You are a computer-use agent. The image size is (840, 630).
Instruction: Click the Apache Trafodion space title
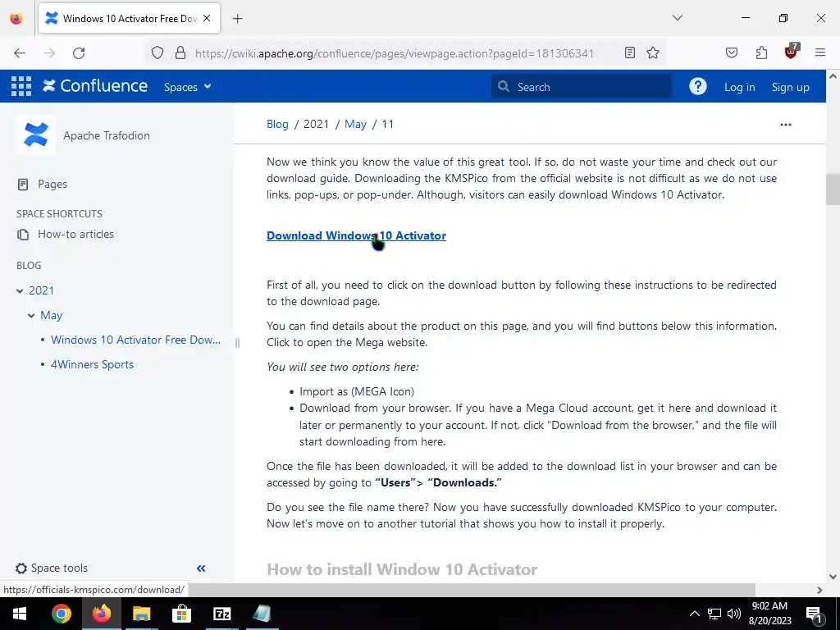click(x=107, y=135)
